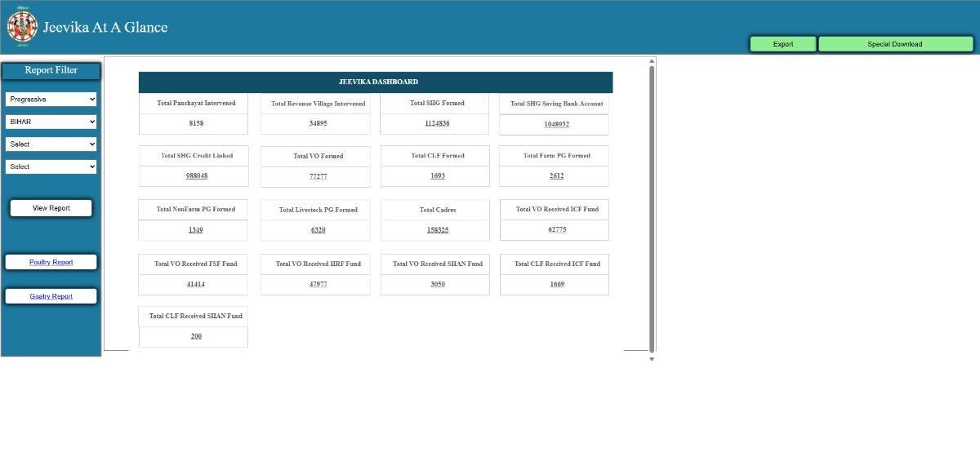Open Total SHG Saving Bank Account value 1048932

pyautogui.click(x=556, y=124)
